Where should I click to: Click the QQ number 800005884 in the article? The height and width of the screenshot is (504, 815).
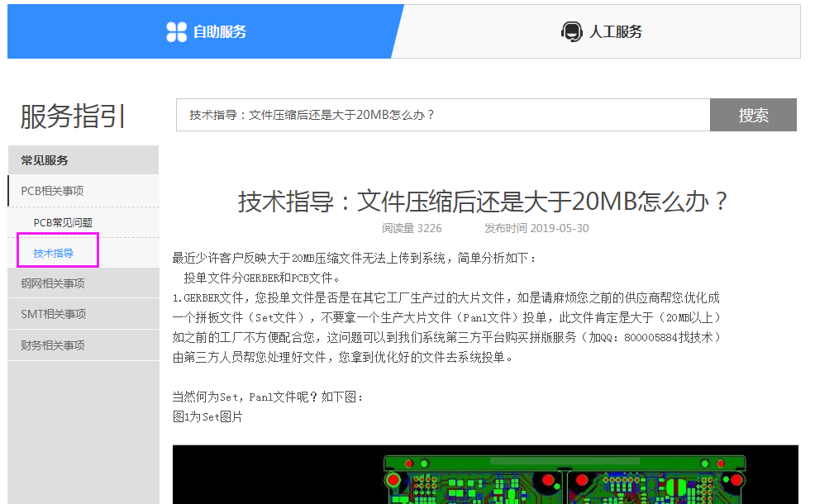(x=657, y=338)
